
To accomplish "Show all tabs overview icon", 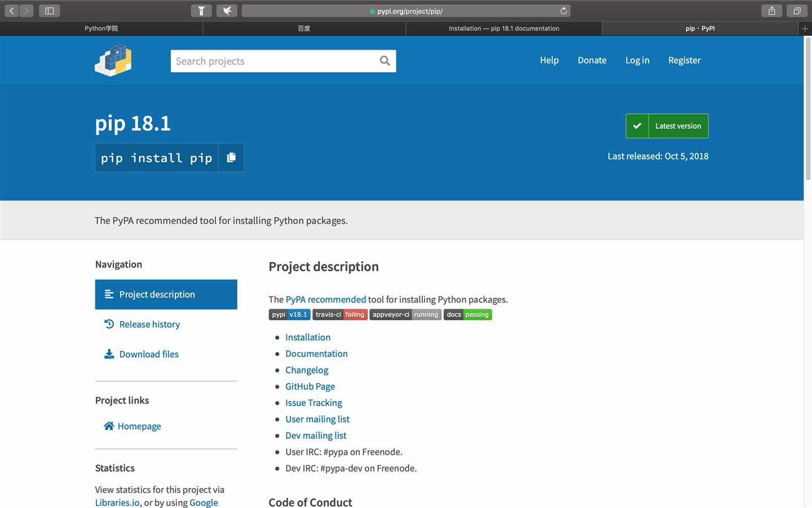I will 797,11.
